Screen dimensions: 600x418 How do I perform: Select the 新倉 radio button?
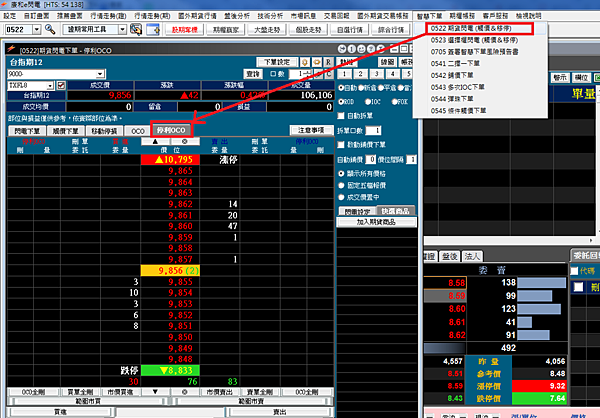click(361, 88)
